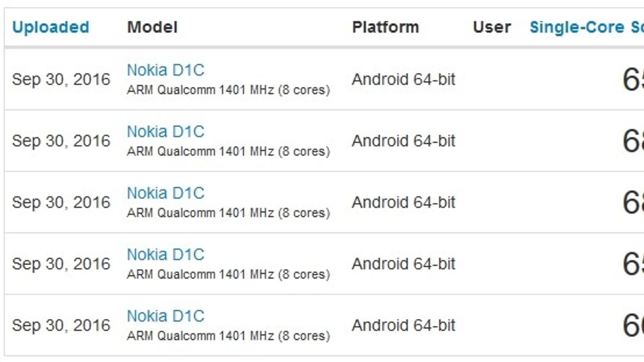Click the Sep 30, 2016 date in last row
644x362 pixels.
coord(61,326)
